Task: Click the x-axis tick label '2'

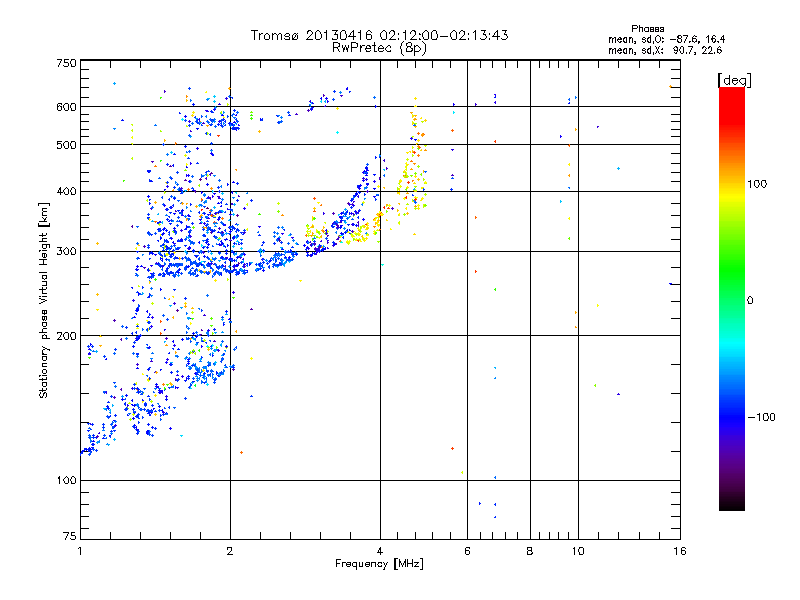Action: click(230, 551)
